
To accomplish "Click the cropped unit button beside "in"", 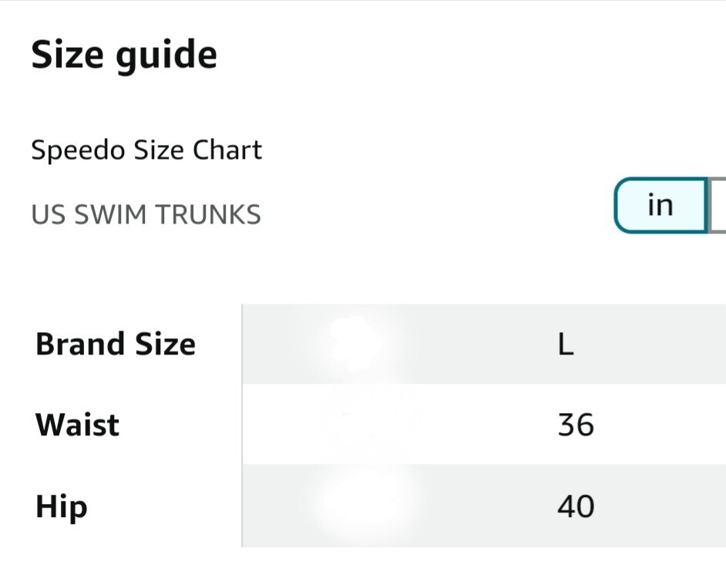I will tap(718, 205).
